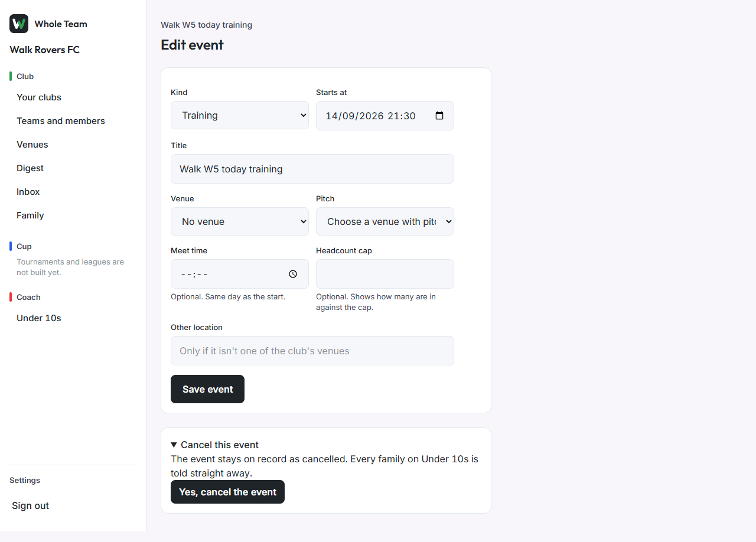Click the Sign out link
Viewport: 756px width, 542px height.
click(x=31, y=506)
